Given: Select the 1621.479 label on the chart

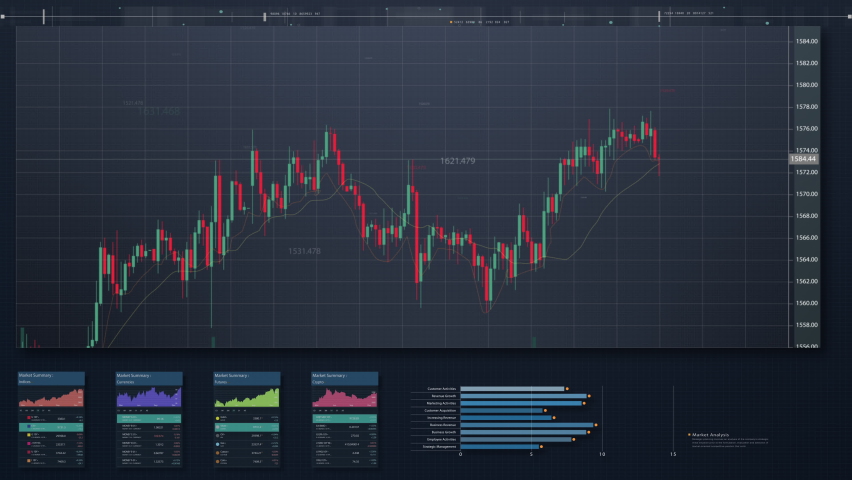Looking at the screenshot, I should click(458, 161).
